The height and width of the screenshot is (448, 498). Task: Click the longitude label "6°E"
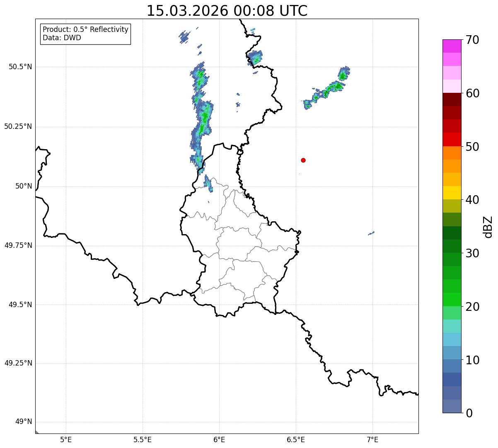coord(219,439)
